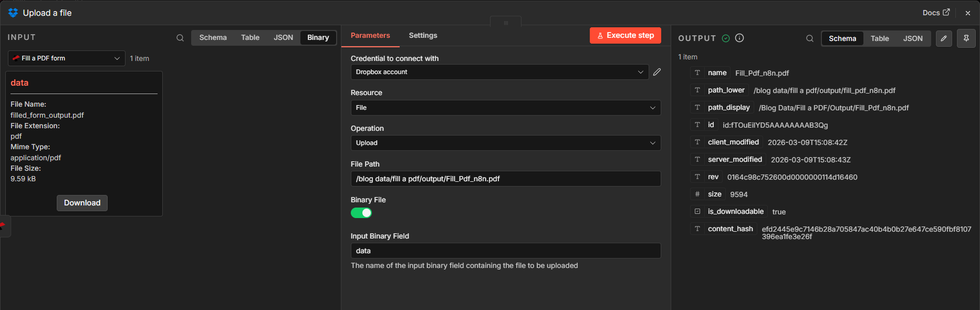
Task: Open the Operation Upload dropdown
Action: tap(505, 143)
